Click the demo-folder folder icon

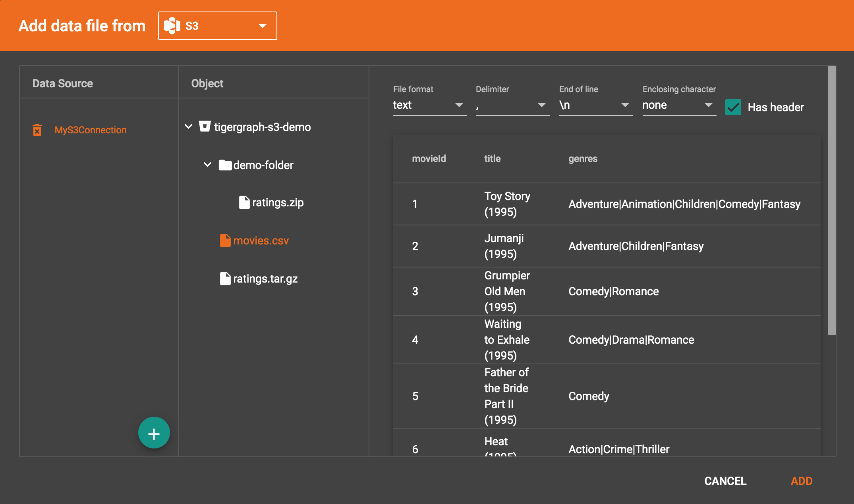[225, 165]
